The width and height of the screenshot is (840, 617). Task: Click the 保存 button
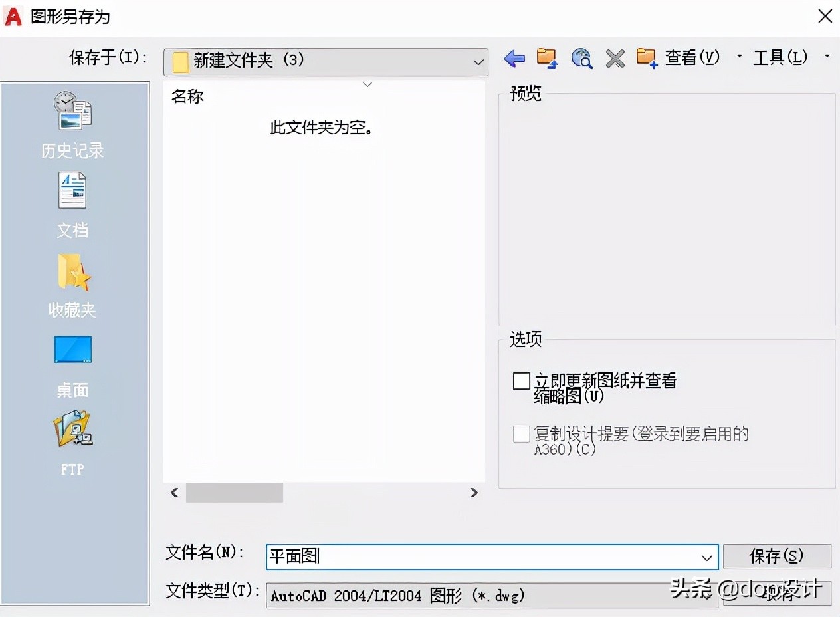[778, 556]
